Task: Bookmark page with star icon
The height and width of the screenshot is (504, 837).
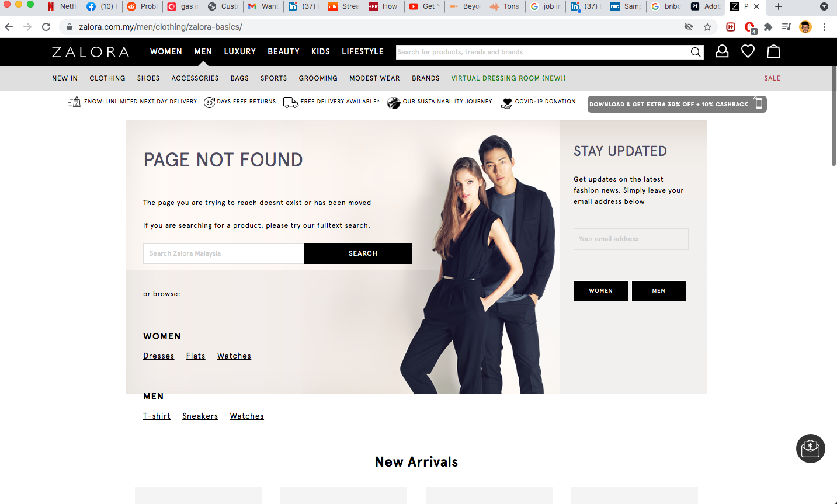Action: (x=707, y=27)
